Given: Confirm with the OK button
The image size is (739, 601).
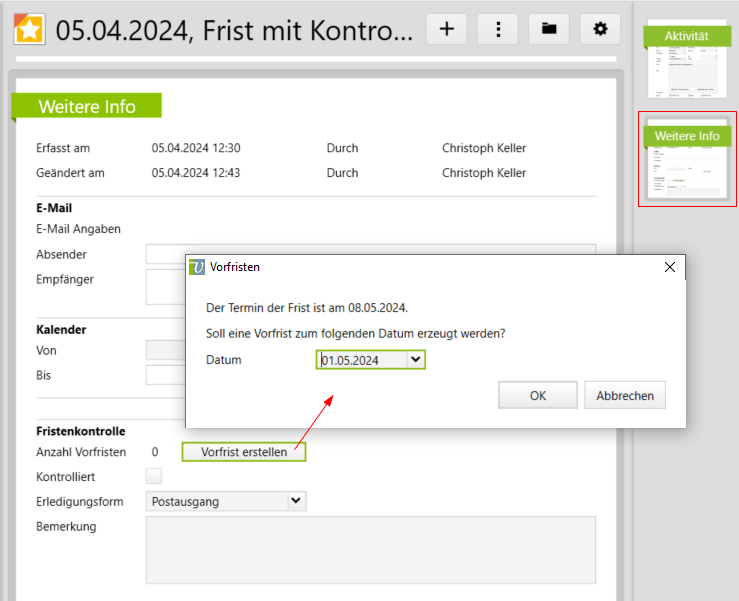Looking at the screenshot, I should (537, 395).
